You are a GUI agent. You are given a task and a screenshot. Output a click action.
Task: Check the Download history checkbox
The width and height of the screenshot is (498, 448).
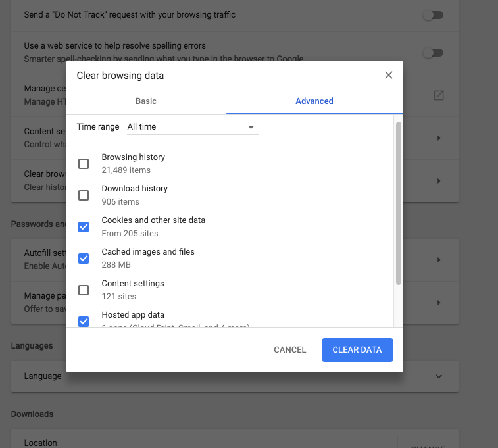click(x=84, y=195)
